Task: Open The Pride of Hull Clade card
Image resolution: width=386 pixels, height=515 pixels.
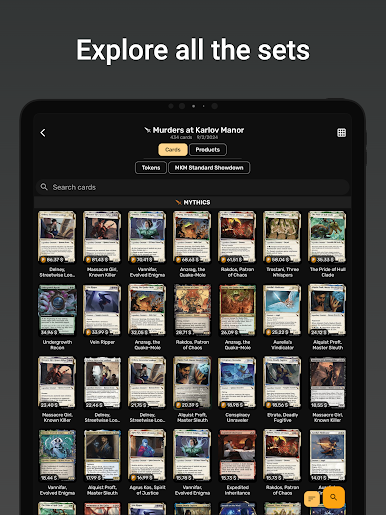Action: pos(327,237)
